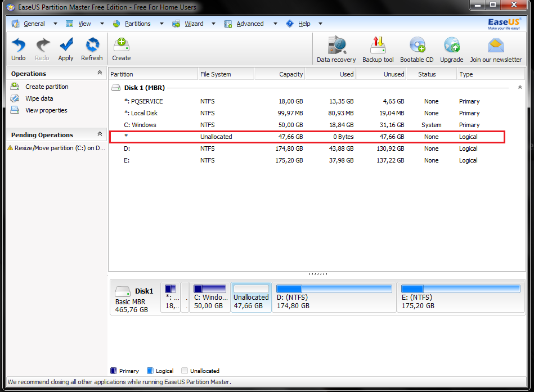Click Wipe data in Operations panel

(x=39, y=98)
